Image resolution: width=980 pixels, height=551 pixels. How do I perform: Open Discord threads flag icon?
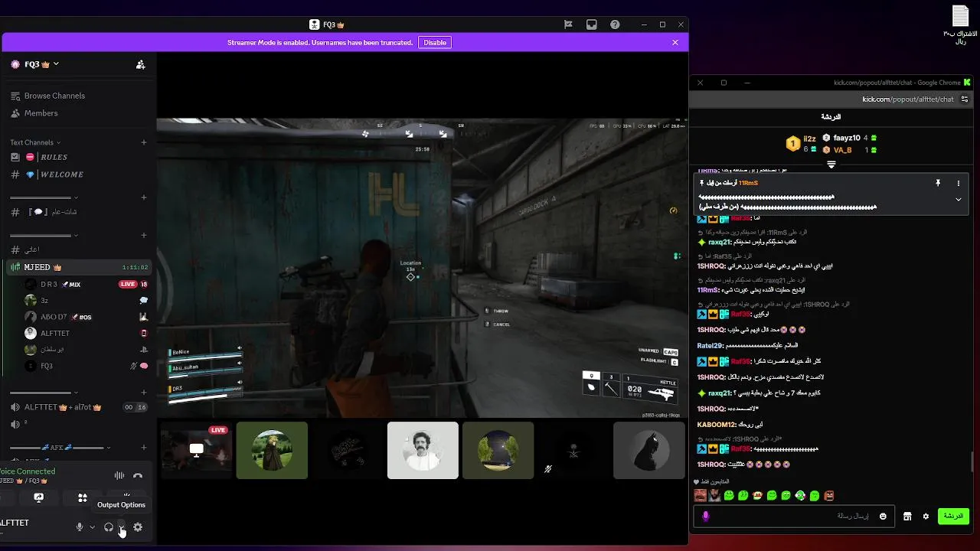[x=568, y=24]
